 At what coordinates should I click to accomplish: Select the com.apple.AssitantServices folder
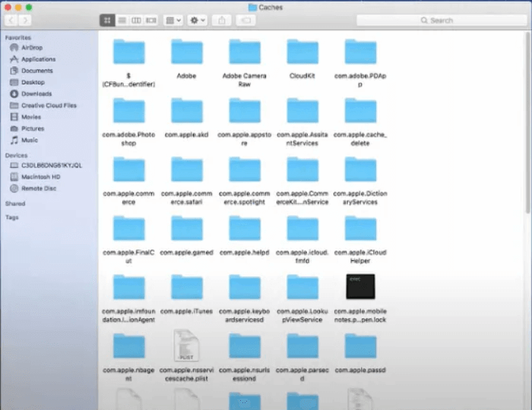pyautogui.click(x=302, y=111)
